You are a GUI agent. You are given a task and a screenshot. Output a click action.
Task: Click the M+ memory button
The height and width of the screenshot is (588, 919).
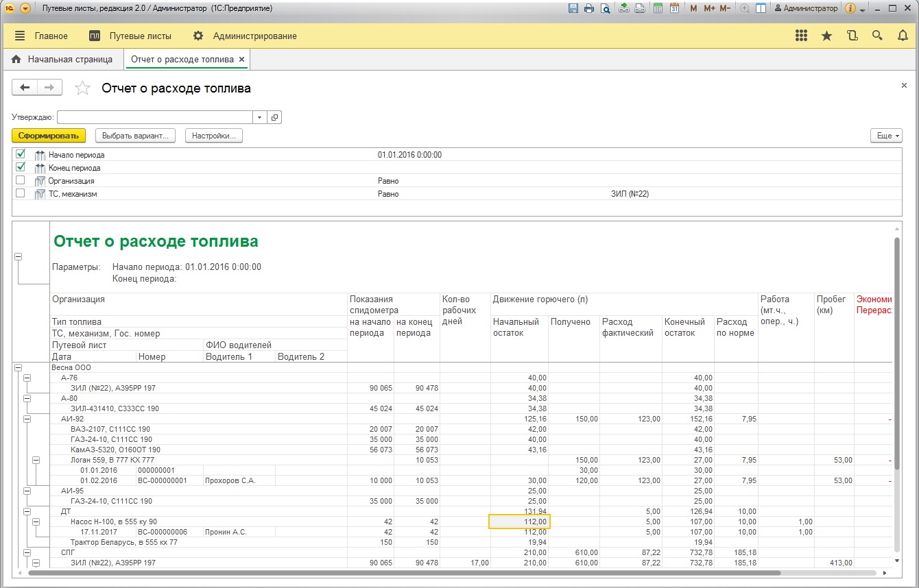[x=709, y=8]
